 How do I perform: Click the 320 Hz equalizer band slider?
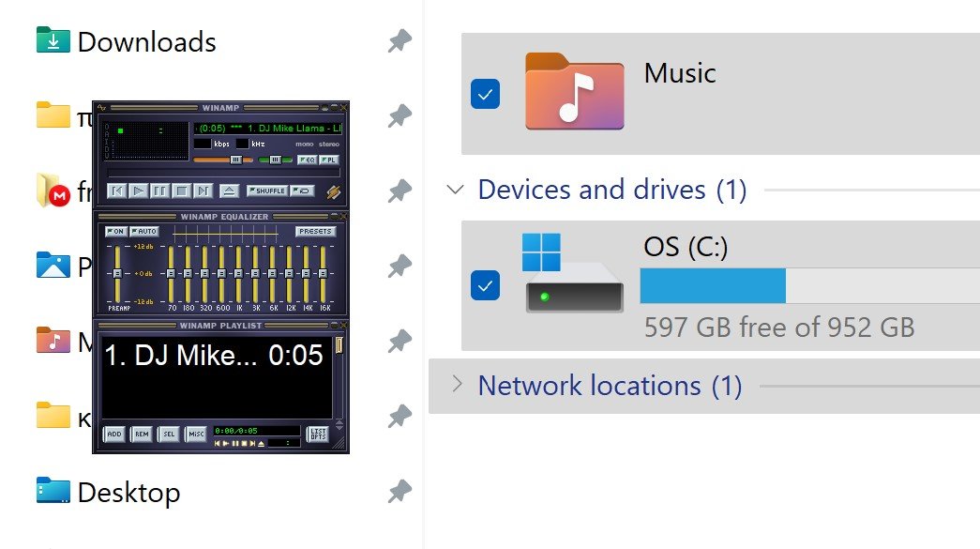click(205, 274)
